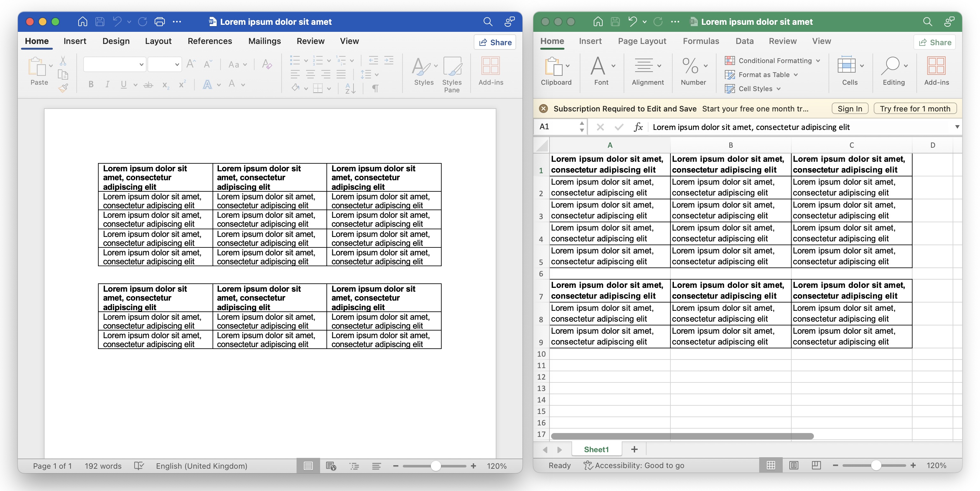Expand the formula bar in Excel
Image resolution: width=980 pixels, height=491 pixels.
click(x=957, y=127)
